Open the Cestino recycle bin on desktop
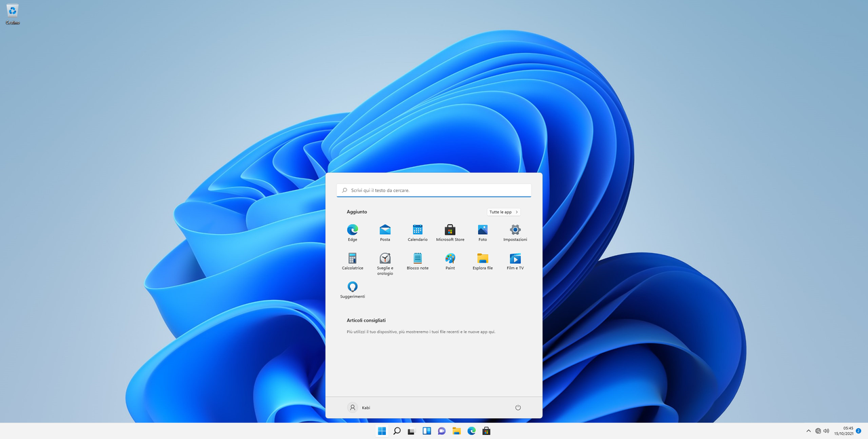The height and width of the screenshot is (439, 868). point(12,14)
